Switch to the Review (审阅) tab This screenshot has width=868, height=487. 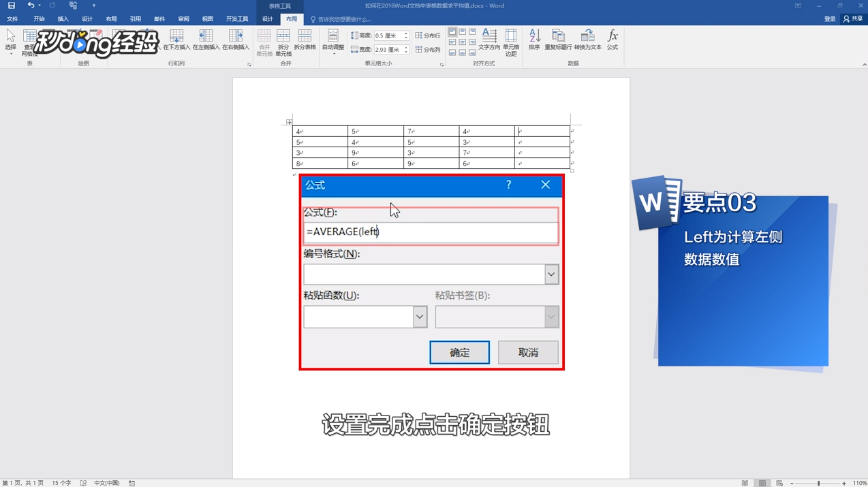(183, 19)
